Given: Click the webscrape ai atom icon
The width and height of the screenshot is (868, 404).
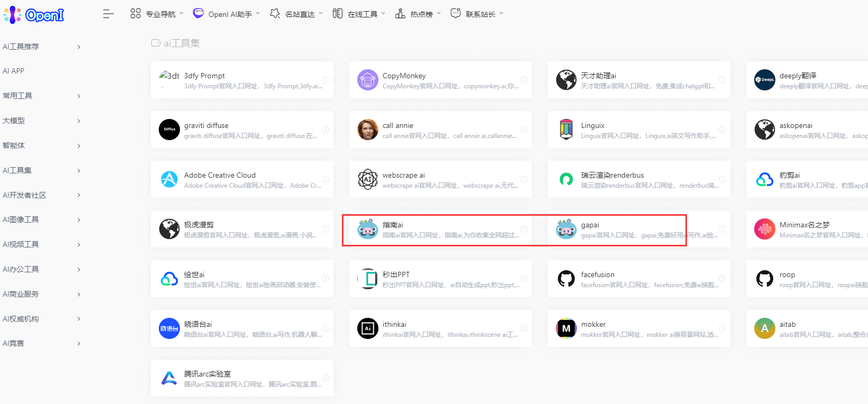Looking at the screenshot, I should tap(368, 179).
